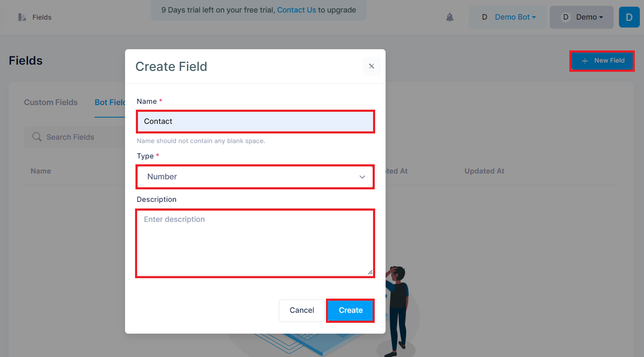Click the notification bell icon
Viewport: 644px width, 357px height.
(x=450, y=17)
